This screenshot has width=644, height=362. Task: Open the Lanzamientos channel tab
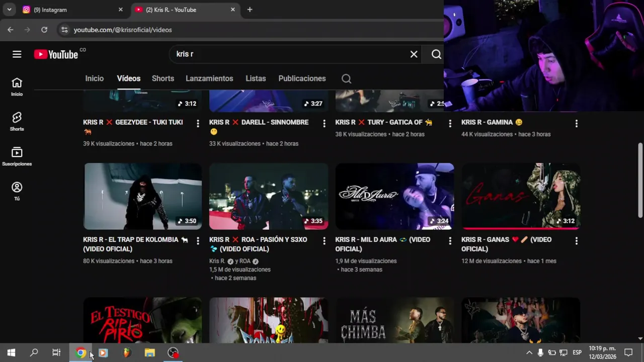coord(209,78)
